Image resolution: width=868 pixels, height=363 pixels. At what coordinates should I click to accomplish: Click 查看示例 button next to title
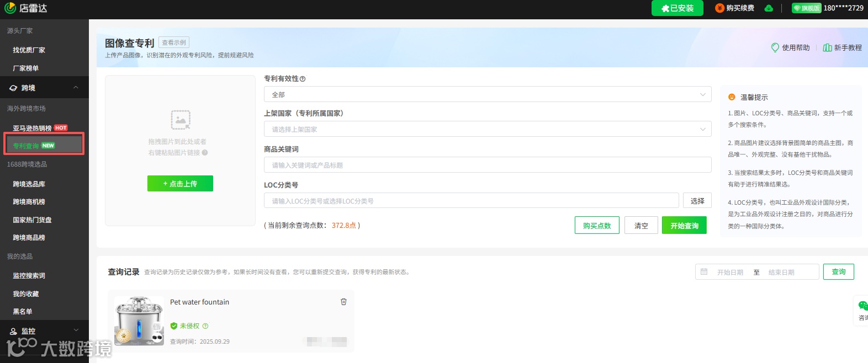(x=174, y=42)
